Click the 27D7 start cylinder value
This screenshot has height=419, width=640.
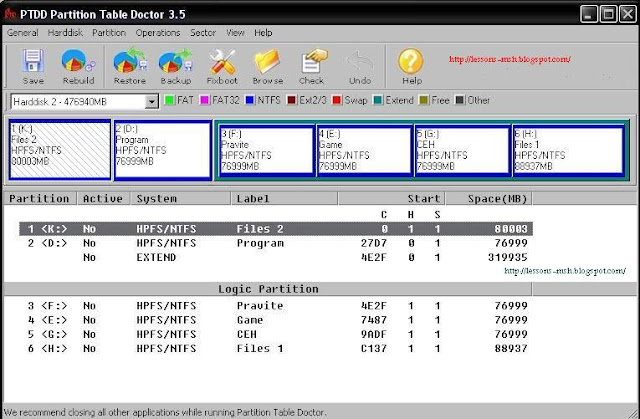(373, 243)
